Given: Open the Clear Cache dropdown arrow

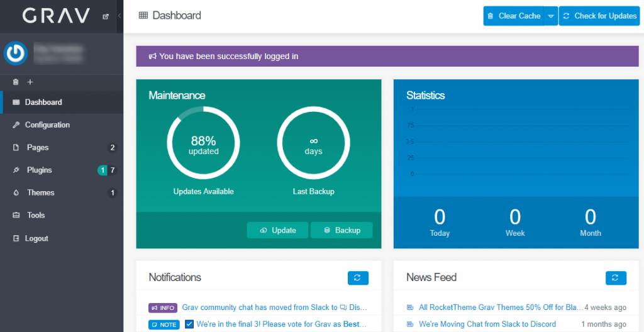Looking at the screenshot, I should (551, 16).
